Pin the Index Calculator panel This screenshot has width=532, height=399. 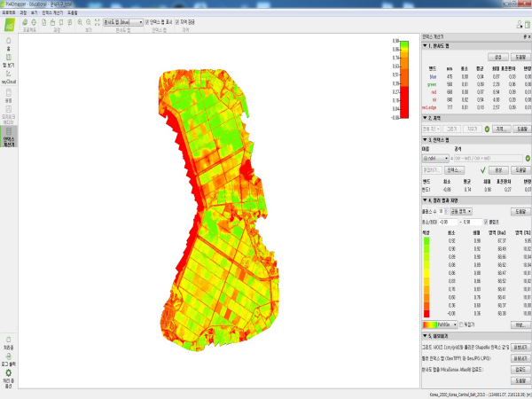(525, 36)
